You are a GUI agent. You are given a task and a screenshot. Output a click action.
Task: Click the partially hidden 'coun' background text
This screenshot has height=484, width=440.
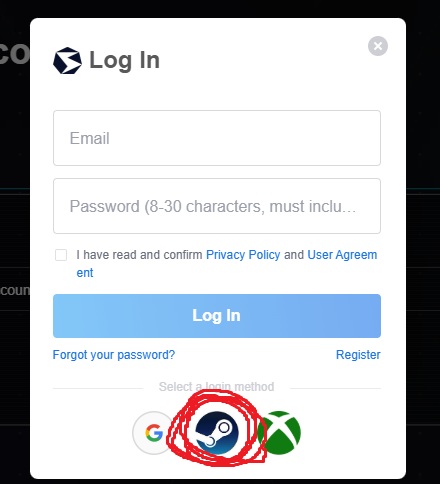point(15,290)
